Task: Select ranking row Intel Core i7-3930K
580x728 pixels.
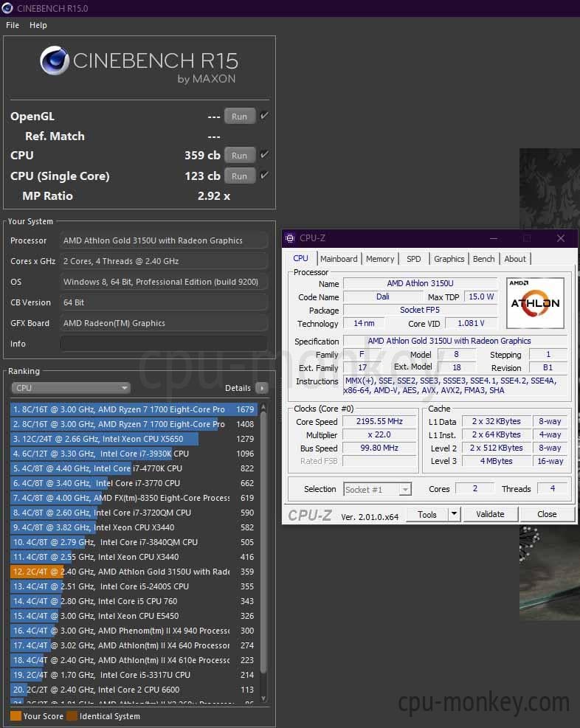Action: pos(134,454)
